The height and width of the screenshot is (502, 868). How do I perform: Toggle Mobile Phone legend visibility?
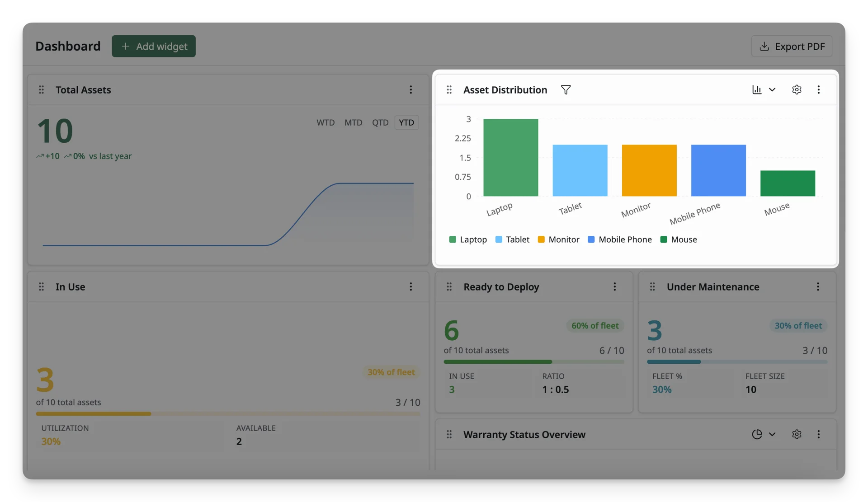point(619,239)
